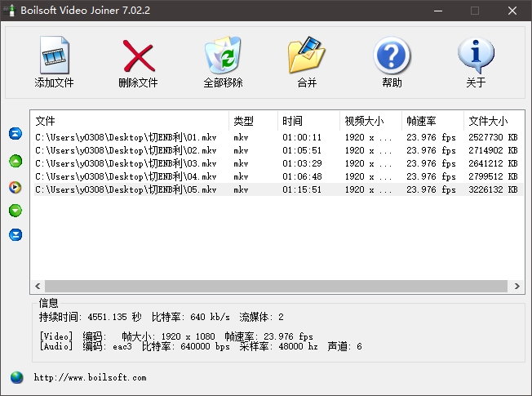
Task: Click 持续时间 4551.135 秒 text
Action: point(91,317)
